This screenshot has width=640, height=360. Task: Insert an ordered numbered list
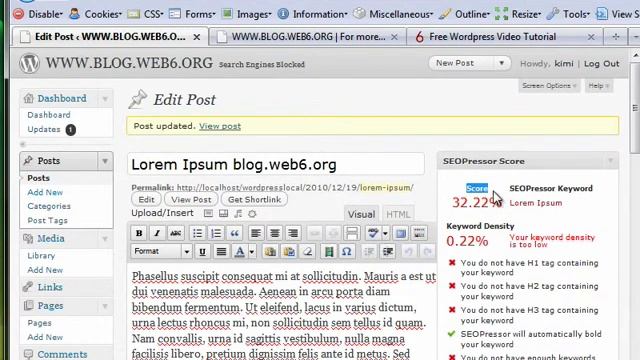tap(216, 233)
